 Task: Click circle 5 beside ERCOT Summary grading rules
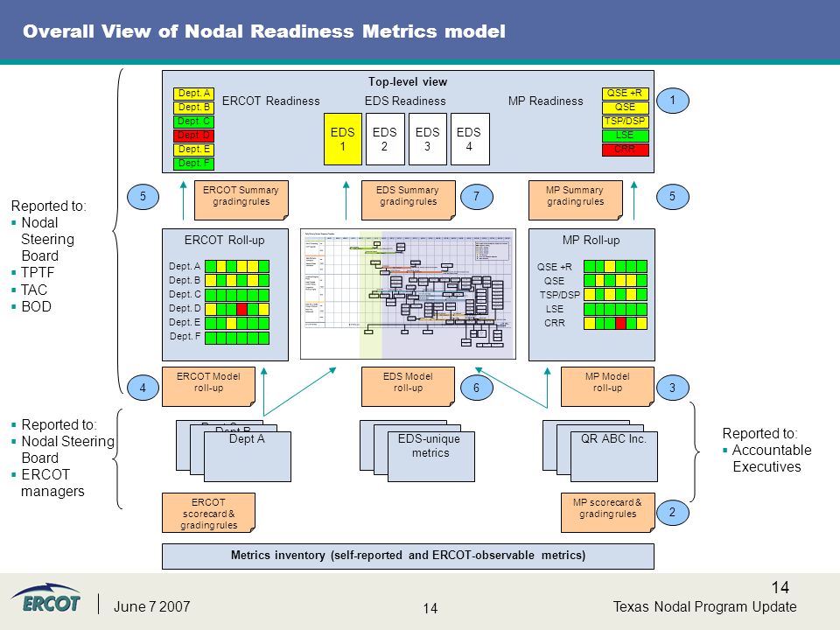[143, 197]
